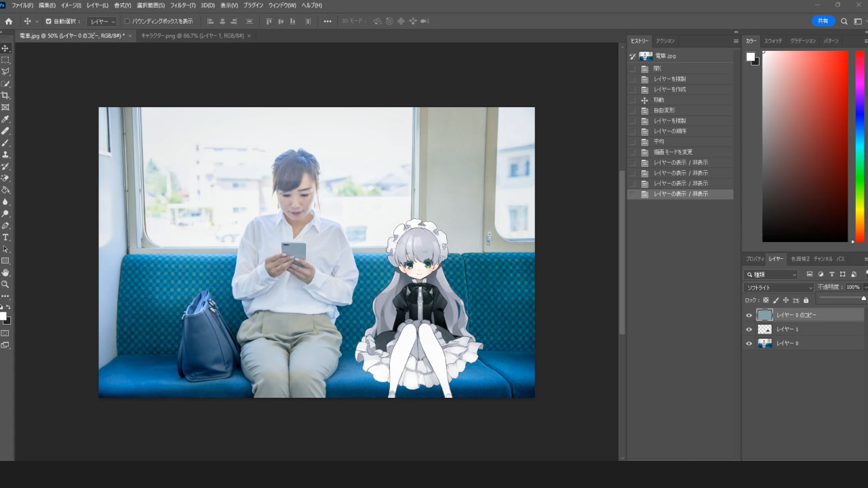
Task: Select the Quick Selection tool
Action: pos(5,83)
